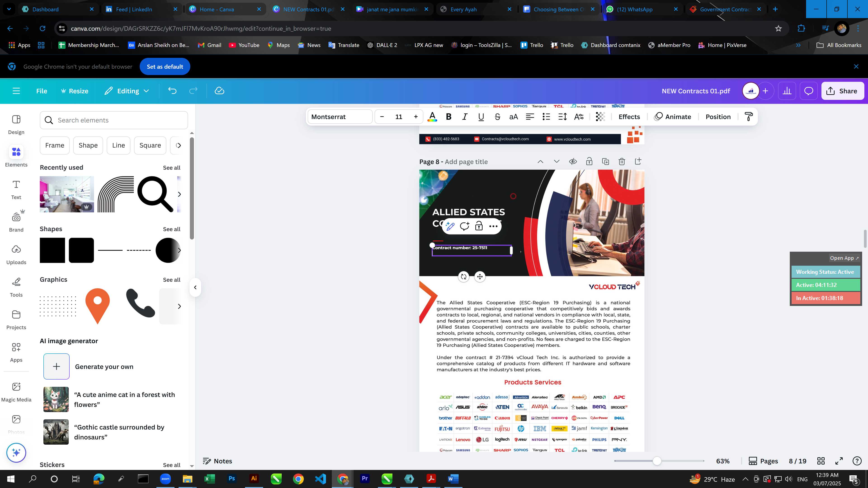868x488 pixels.
Task: Open the Design side panel
Action: [x=16, y=125]
